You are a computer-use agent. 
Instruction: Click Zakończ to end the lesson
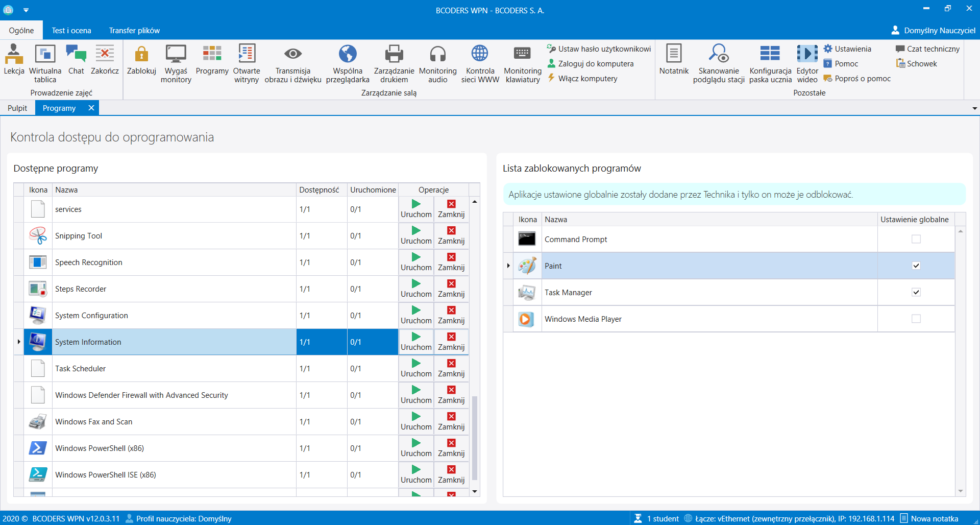pyautogui.click(x=105, y=60)
